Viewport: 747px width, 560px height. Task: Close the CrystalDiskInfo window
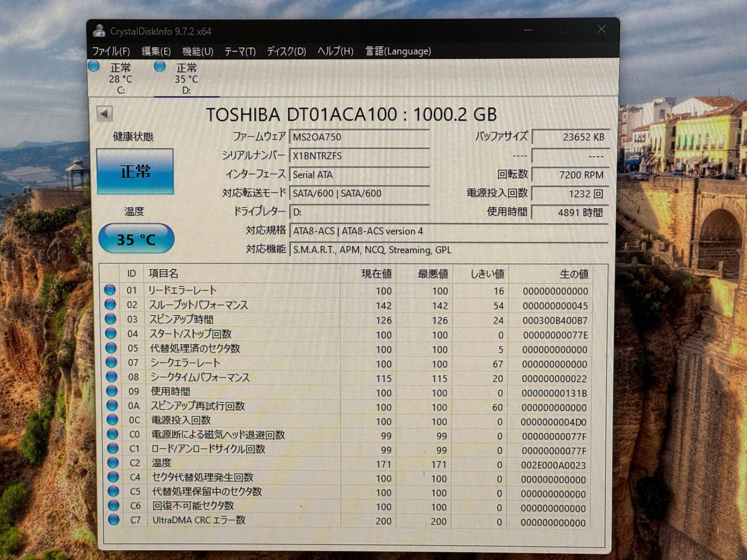coord(601,29)
